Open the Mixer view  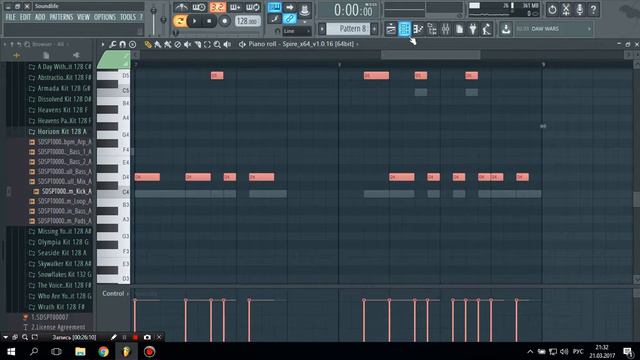tap(445, 29)
